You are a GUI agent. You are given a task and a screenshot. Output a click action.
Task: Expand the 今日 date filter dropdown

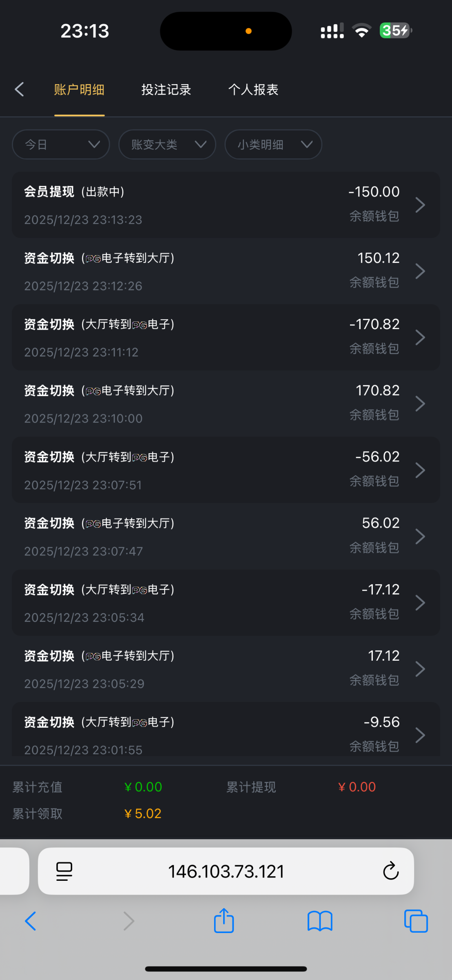[x=61, y=145]
